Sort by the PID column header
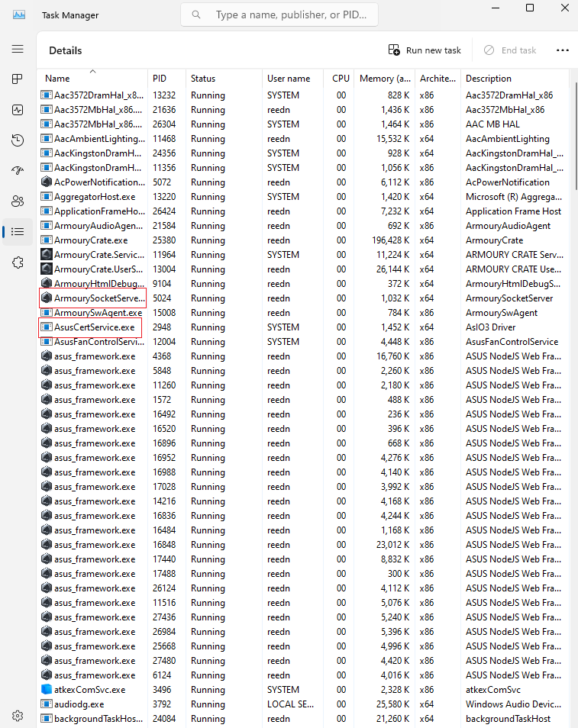The height and width of the screenshot is (728, 578). pyautogui.click(x=166, y=78)
